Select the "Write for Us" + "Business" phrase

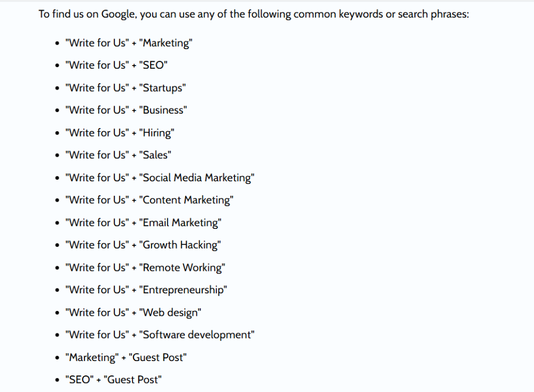pyautogui.click(x=126, y=110)
